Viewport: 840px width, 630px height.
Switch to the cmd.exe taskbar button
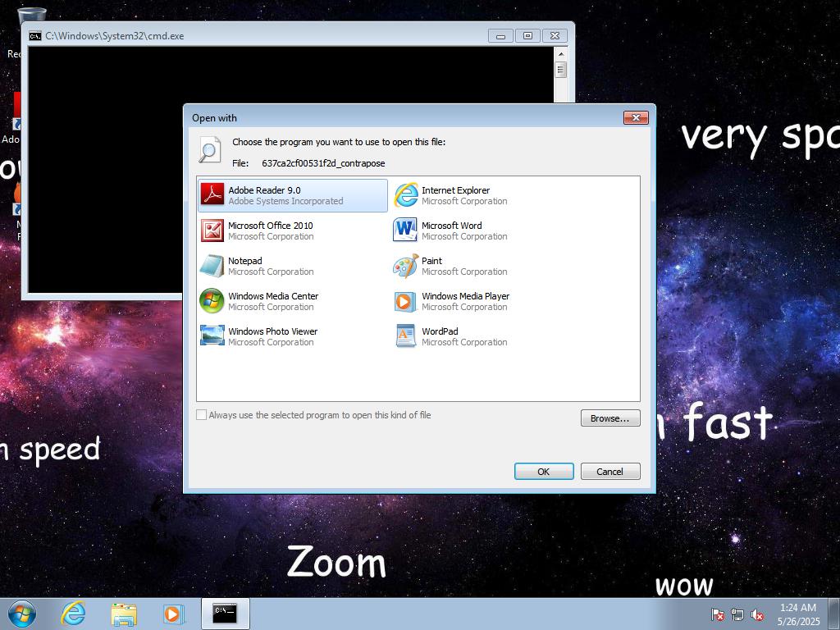tap(225, 614)
